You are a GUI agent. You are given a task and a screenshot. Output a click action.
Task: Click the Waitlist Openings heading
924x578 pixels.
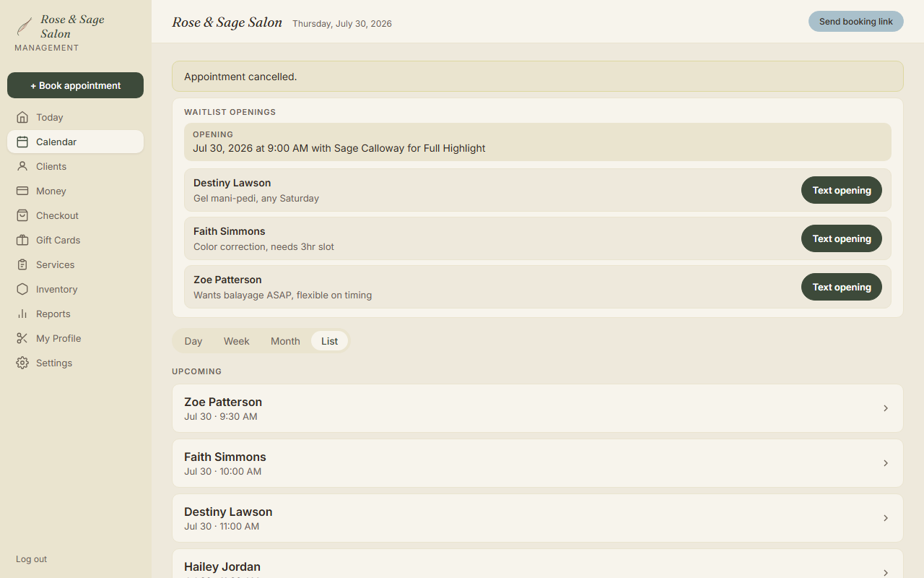pos(230,112)
